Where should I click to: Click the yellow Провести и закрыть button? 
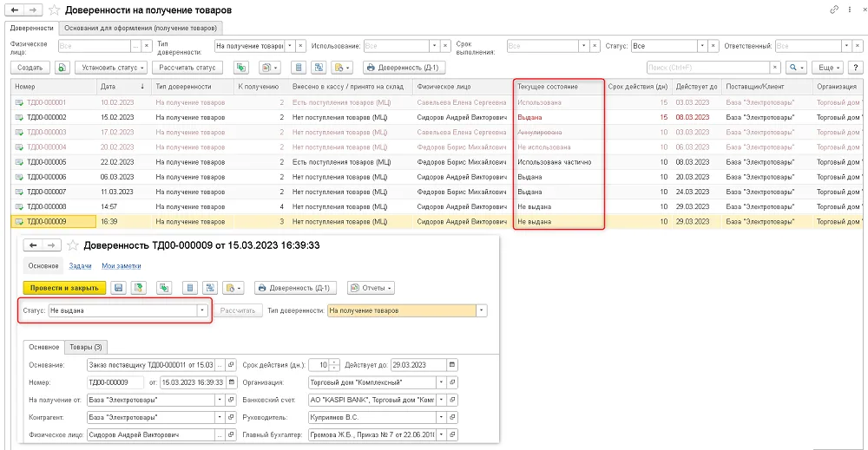[x=64, y=288]
